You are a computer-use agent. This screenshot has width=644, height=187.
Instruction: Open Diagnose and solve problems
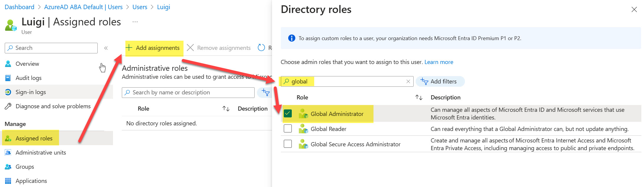[53, 106]
